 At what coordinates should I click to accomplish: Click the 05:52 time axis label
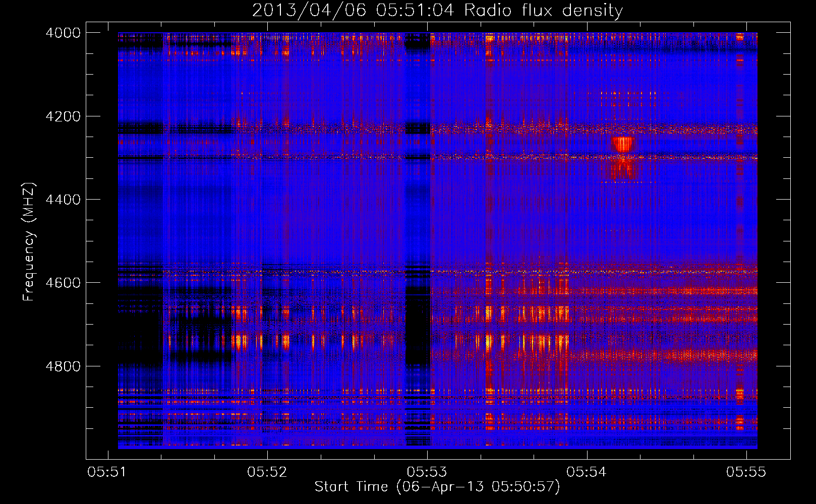coord(267,472)
